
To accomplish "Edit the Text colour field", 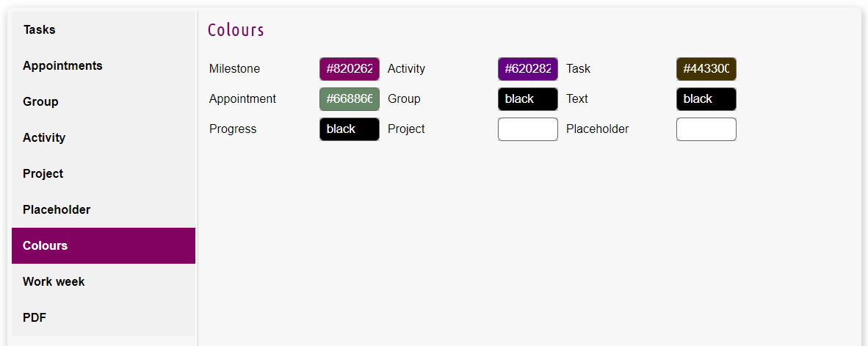I will pyautogui.click(x=706, y=99).
